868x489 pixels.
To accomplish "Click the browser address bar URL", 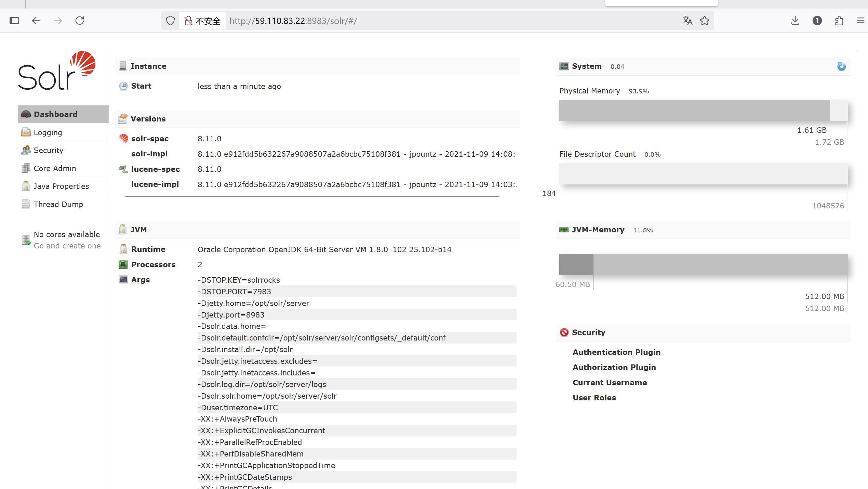I will 293,21.
